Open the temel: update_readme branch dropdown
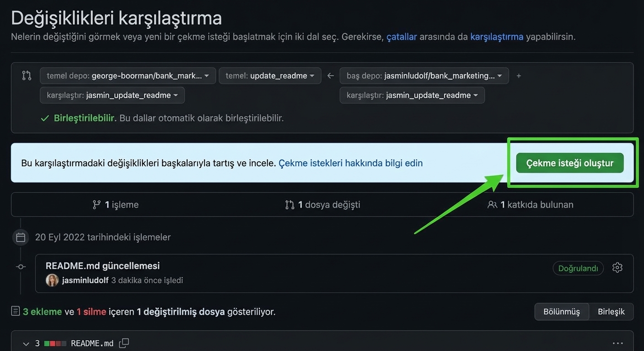Image resolution: width=644 pixels, height=351 pixels. point(269,75)
